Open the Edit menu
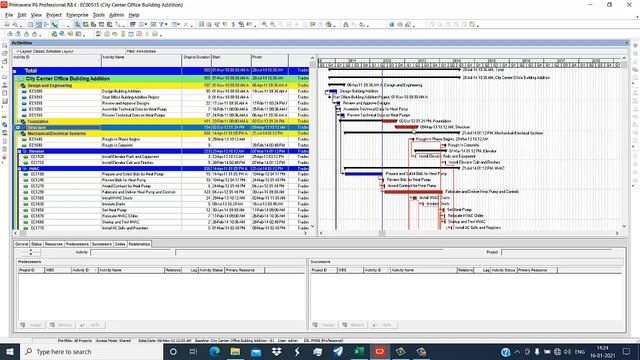 [x=22, y=15]
